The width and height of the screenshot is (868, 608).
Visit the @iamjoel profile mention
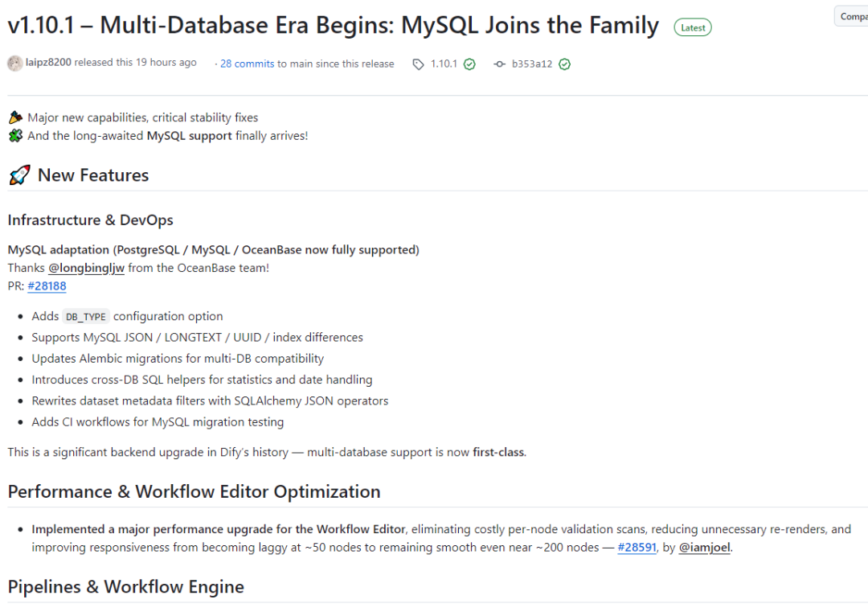pyautogui.click(x=704, y=548)
